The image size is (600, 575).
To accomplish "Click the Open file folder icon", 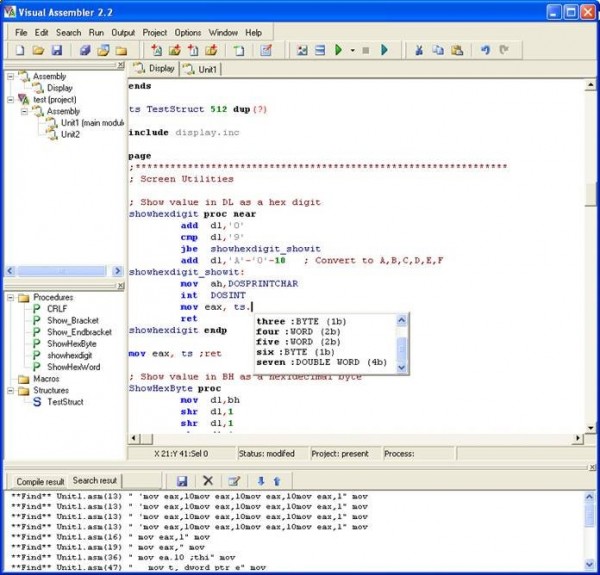I will tap(38, 50).
